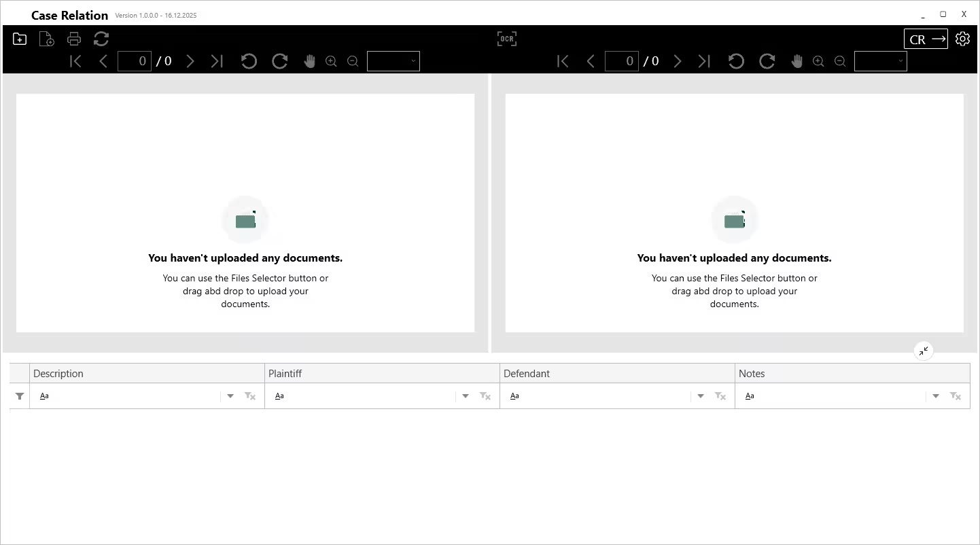Click the add document file icon

[46, 39]
